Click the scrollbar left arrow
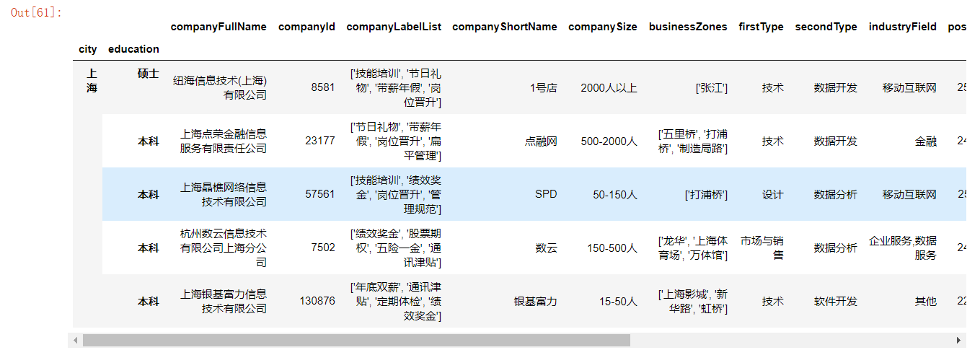Image resolution: width=980 pixels, height=350 pixels. click(75, 340)
